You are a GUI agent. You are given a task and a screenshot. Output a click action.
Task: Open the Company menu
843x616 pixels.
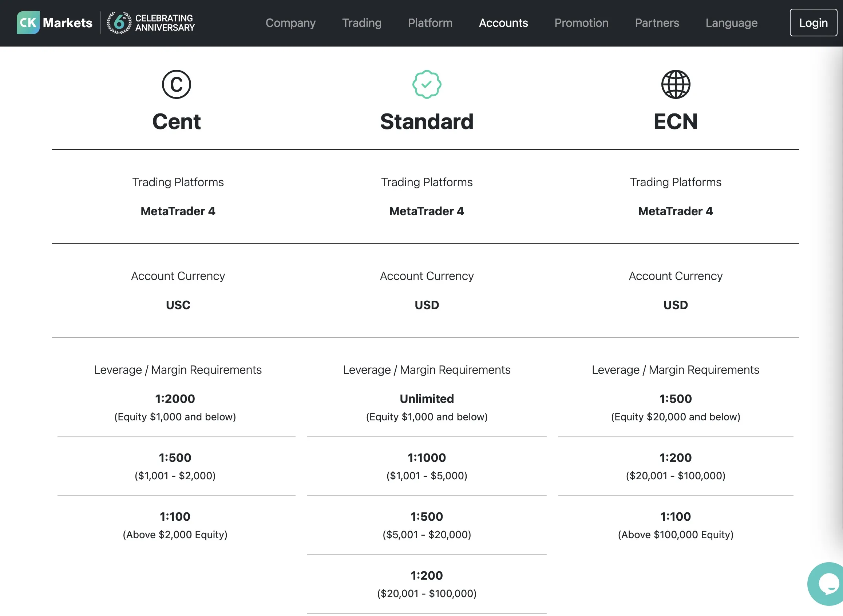click(290, 23)
